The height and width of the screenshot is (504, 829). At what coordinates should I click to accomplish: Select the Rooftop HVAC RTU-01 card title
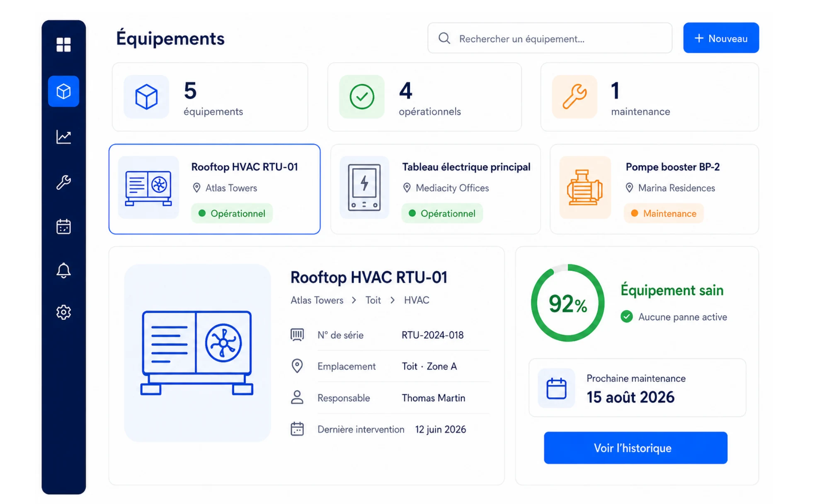point(245,167)
